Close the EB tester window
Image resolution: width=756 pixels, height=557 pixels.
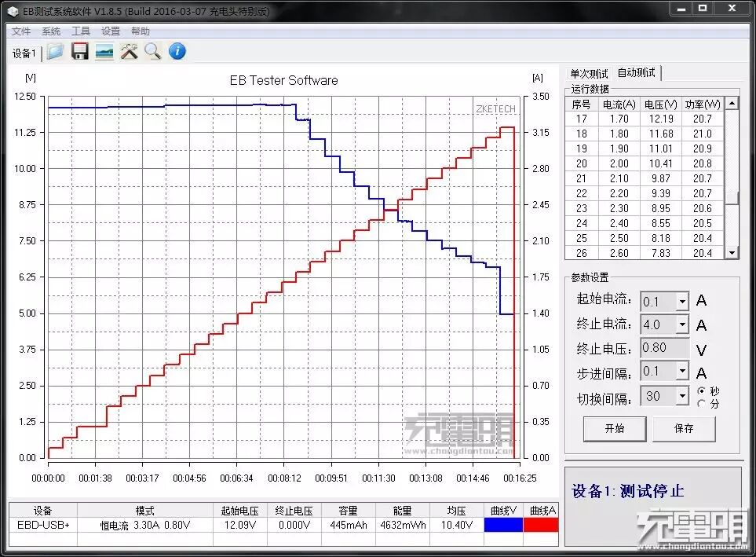pyautogui.click(x=732, y=8)
